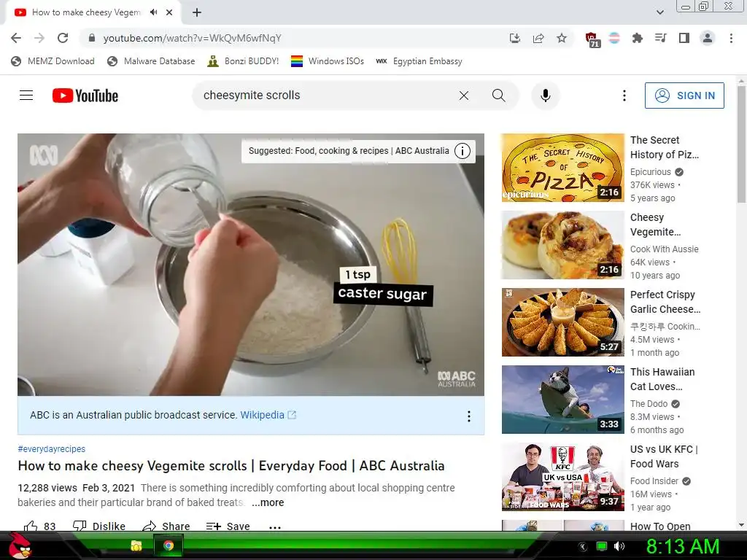This screenshot has height=560, width=747.
Task: Toggle the browser side panel icon
Action: pyautogui.click(x=684, y=38)
